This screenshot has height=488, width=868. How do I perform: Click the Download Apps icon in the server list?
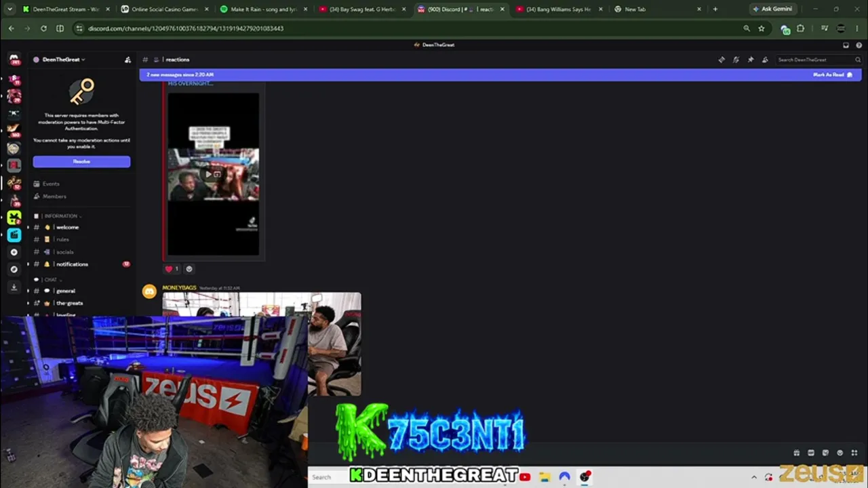[x=14, y=287]
